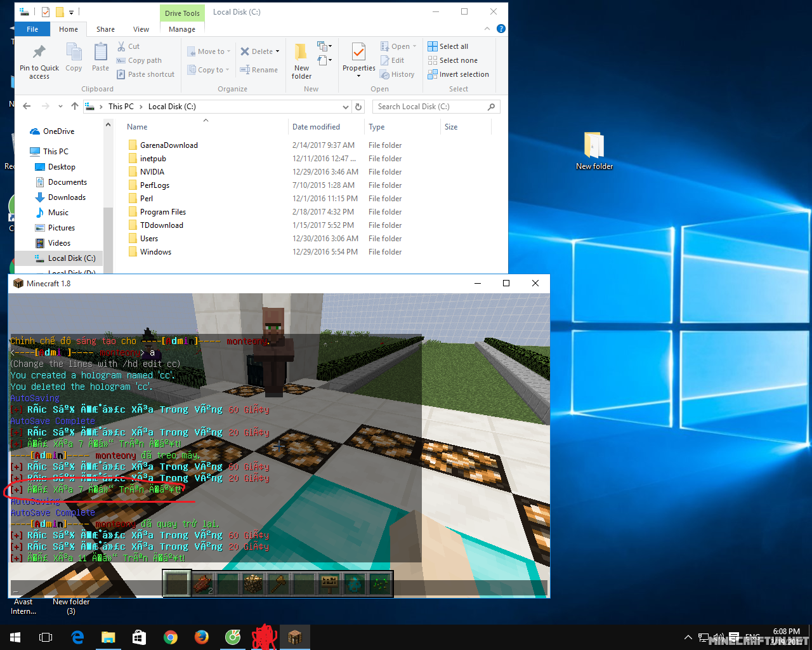The width and height of the screenshot is (812, 650).
Task: Create a New folder from the ribbon
Action: click(301, 61)
